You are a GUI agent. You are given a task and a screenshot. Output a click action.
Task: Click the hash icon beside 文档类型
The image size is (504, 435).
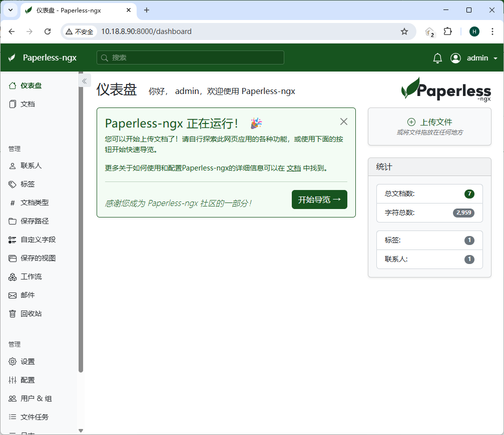(12, 203)
